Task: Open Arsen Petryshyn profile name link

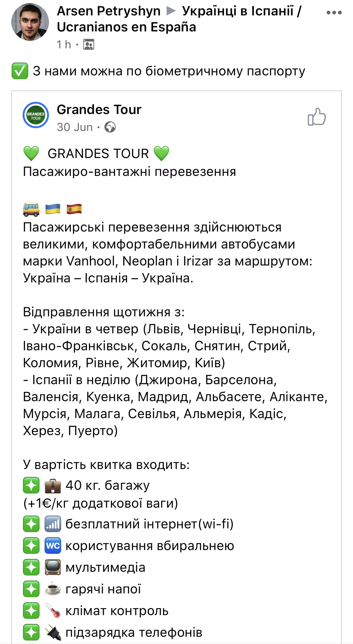Action: point(109,11)
